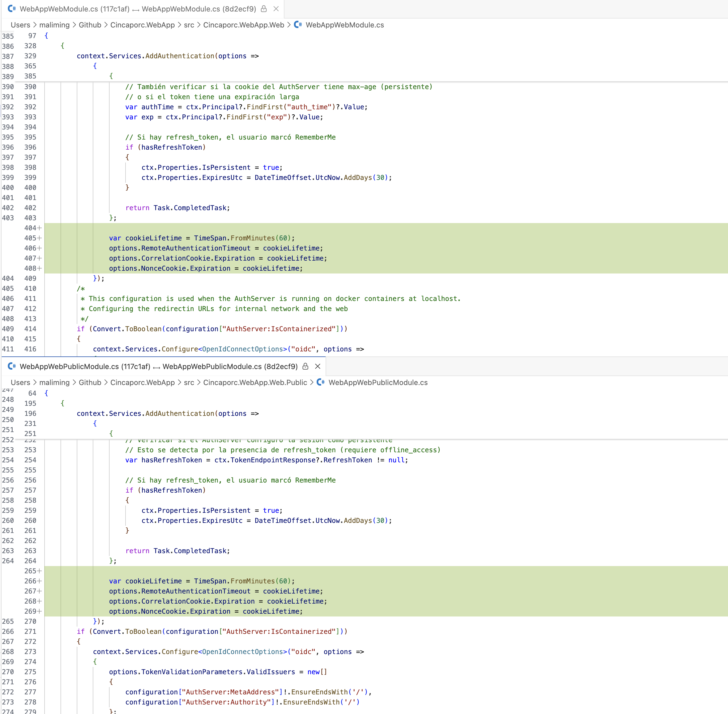Viewport: 728px width, 714px height.
Task: Click the C# icon on WebAppWebPublicModule.cs tab
Action: point(11,366)
